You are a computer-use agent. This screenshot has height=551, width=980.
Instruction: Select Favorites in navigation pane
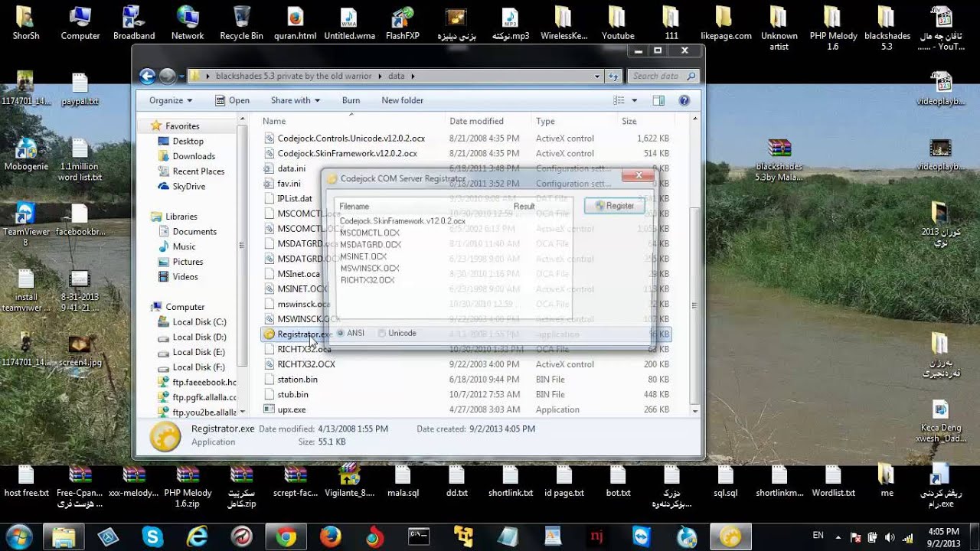(182, 126)
